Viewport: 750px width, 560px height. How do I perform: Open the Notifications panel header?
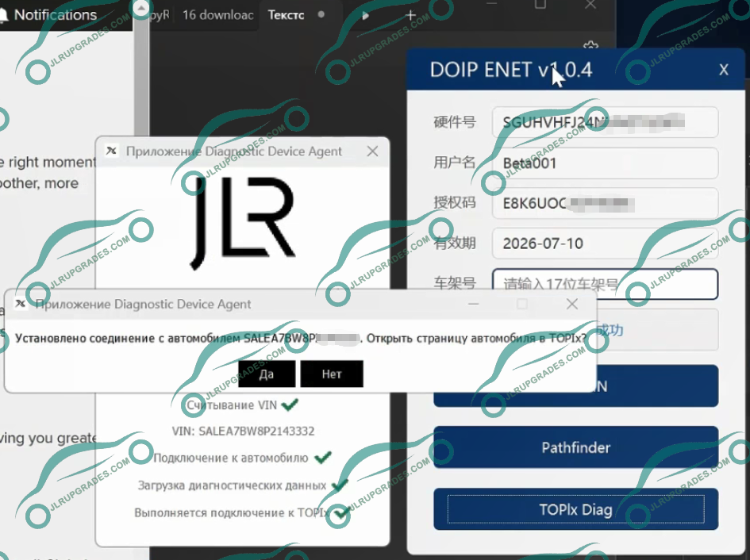pos(56,15)
